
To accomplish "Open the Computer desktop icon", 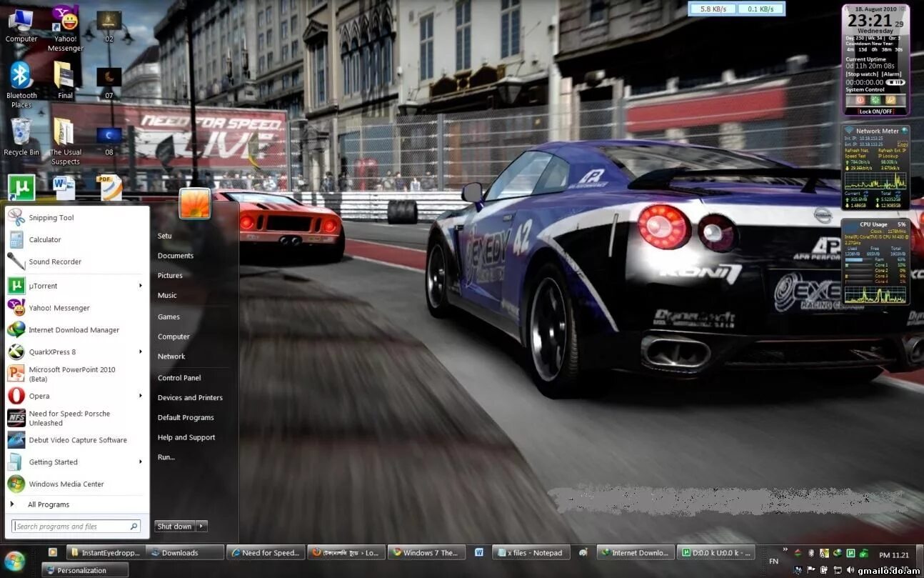I will coord(21,25).
